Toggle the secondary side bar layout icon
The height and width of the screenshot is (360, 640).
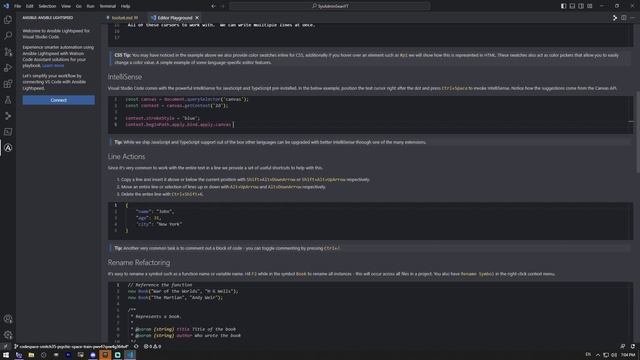(581, 6)
